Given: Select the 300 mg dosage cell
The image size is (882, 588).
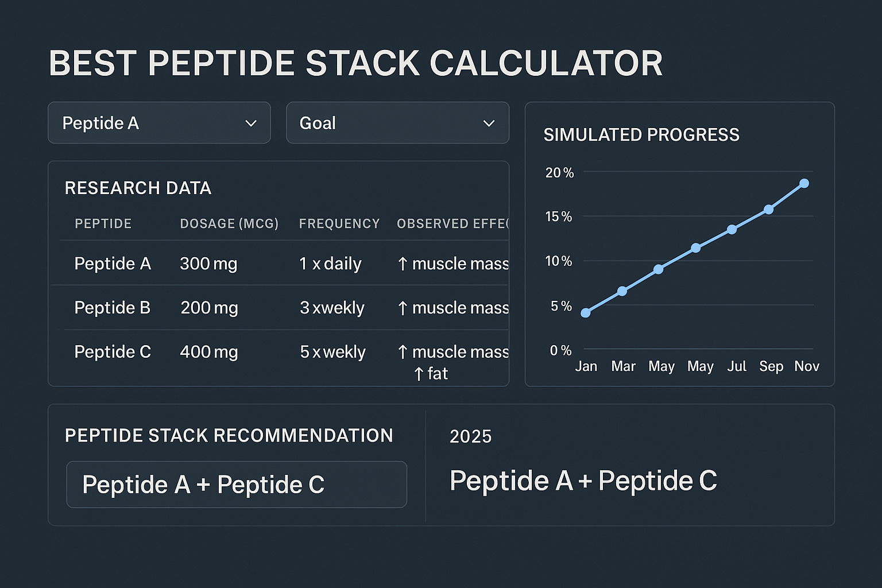Looking at the screenshot, I should click(208, 264).
